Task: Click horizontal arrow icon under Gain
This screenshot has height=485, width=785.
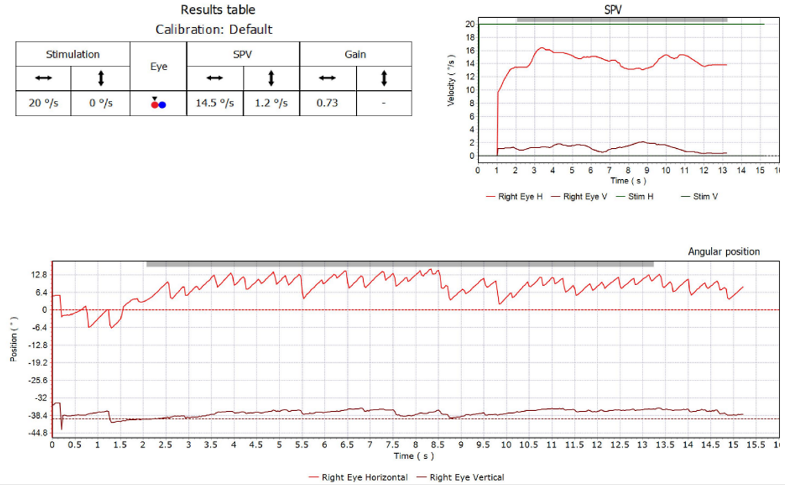Action: [327, 78]
